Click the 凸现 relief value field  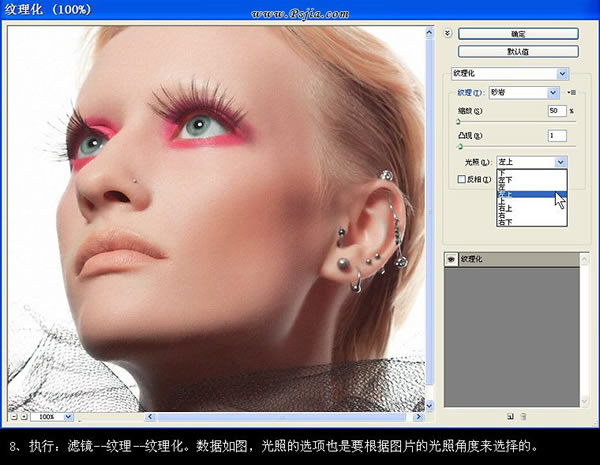click(557, 135)
